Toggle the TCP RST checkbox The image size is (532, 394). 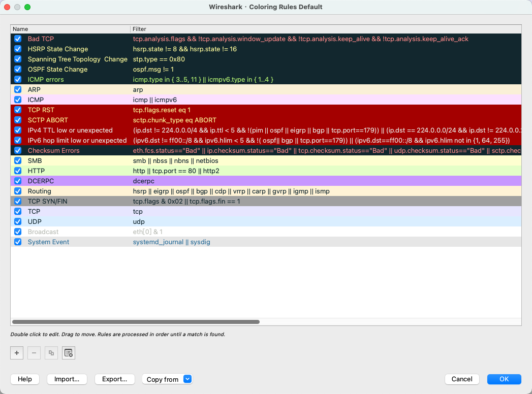[18, 110]
